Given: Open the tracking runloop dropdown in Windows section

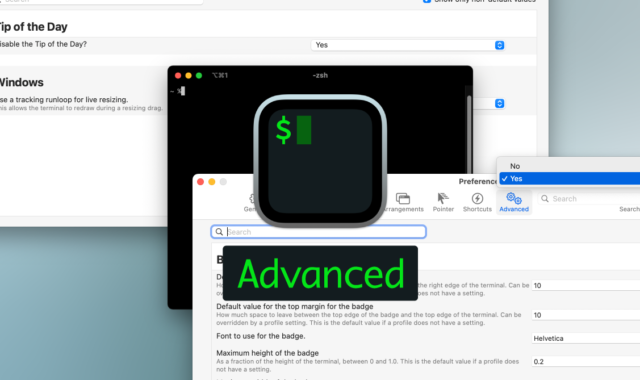Looking at the screenshot, I should coord(499,104).
